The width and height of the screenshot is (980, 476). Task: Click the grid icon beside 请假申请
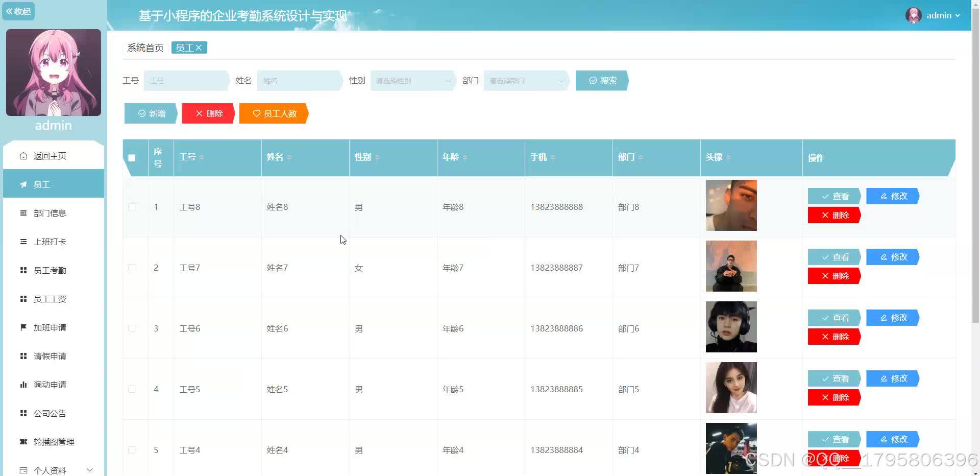23,356
